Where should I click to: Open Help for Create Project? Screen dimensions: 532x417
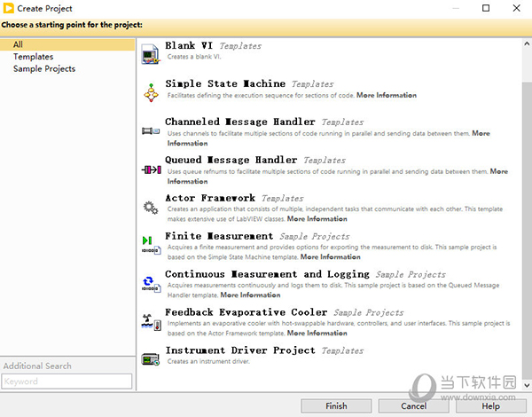[x=490, y=406]
